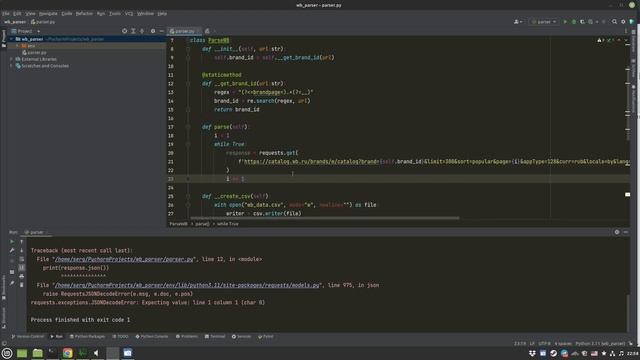
Task: Open the parser run configuration dropdown
Action: point(544,22)
